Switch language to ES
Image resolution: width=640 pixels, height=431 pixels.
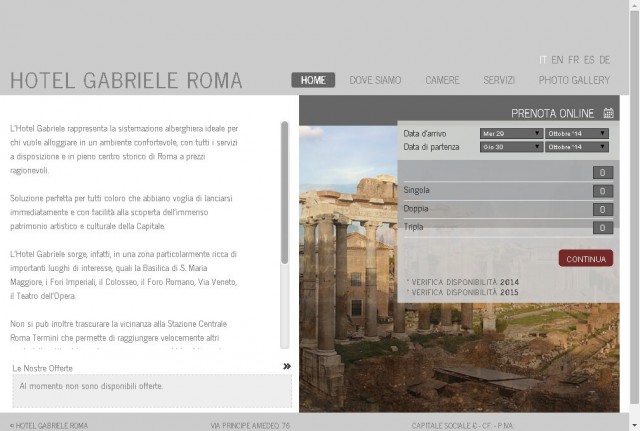(589, 60)
